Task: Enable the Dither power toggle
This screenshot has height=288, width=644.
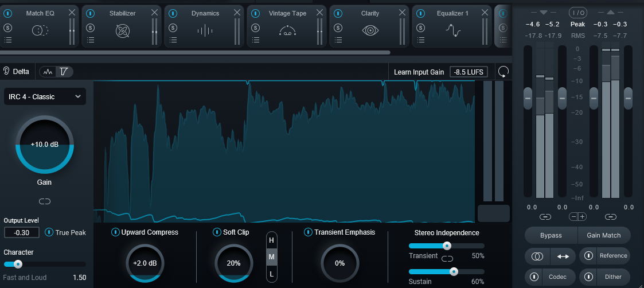Action: coord(588,277)
